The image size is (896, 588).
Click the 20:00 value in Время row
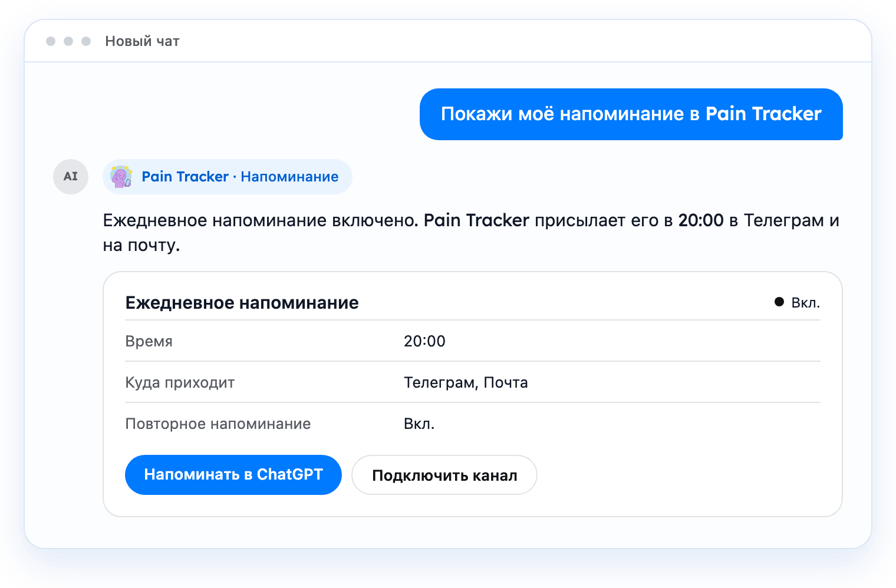click(x=424, y=341)
